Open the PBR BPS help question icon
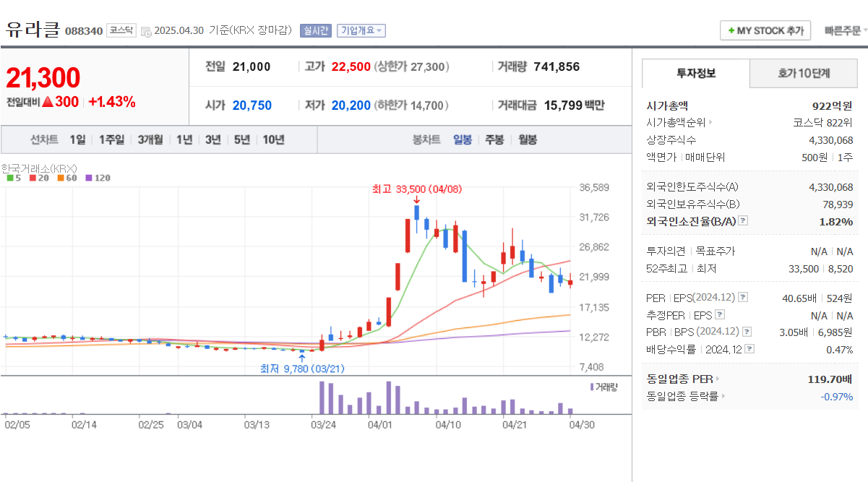This screenshot has width=868, height=482. [x=747, y=332]
